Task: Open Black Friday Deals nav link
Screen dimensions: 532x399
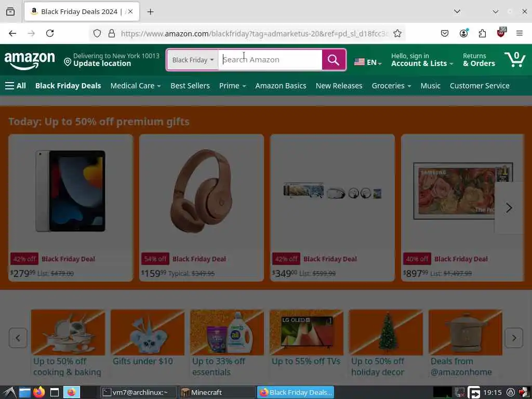Action: [68, 86]
